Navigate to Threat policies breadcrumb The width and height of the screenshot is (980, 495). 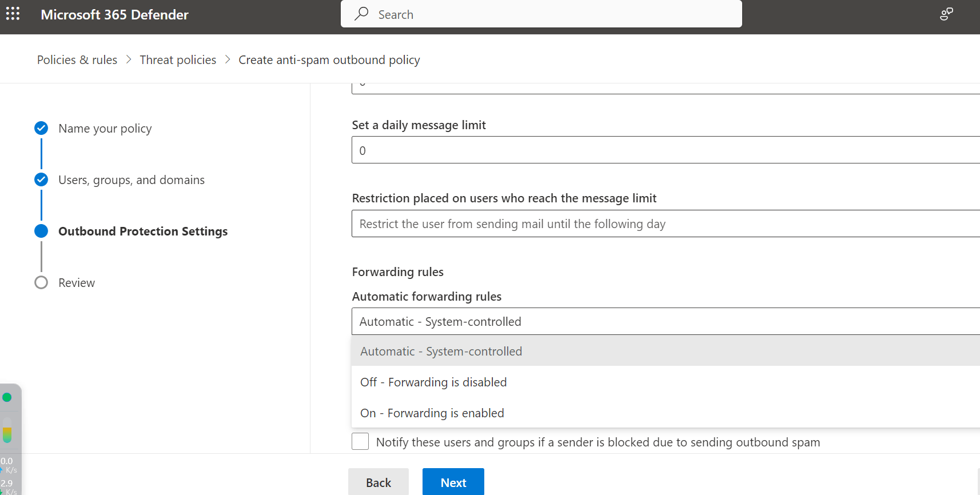pyautogui.click(x=178, y=60)
